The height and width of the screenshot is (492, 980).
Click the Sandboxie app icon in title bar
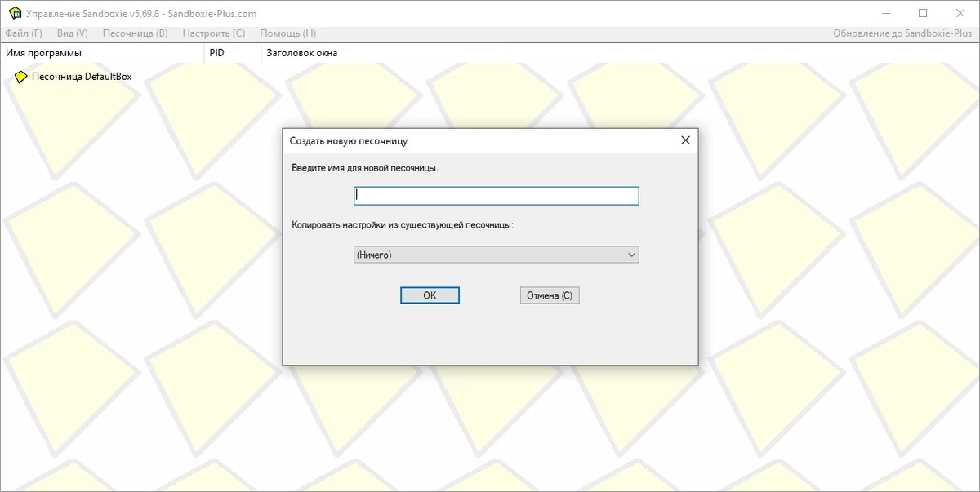(15, 14)
